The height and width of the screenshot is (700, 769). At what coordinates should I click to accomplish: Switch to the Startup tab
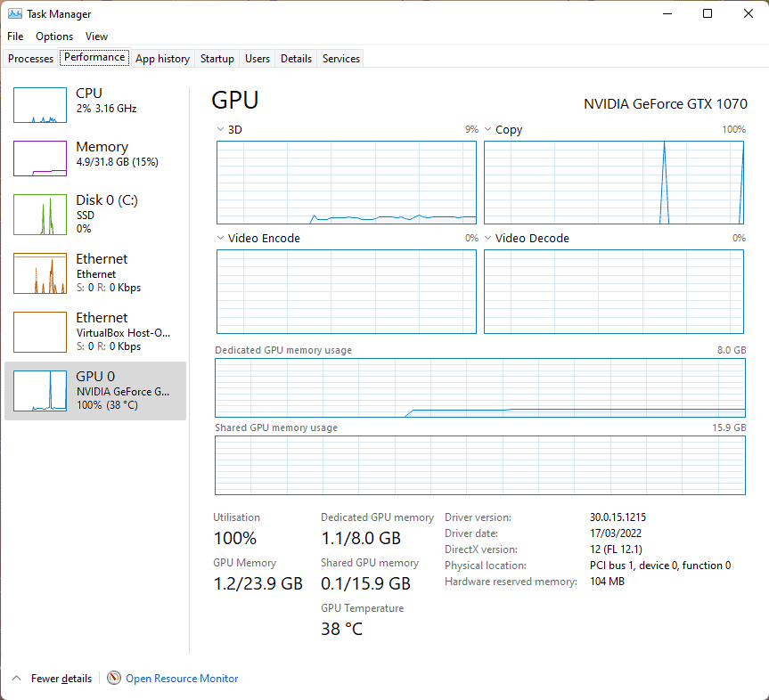[x=217, y=59]
